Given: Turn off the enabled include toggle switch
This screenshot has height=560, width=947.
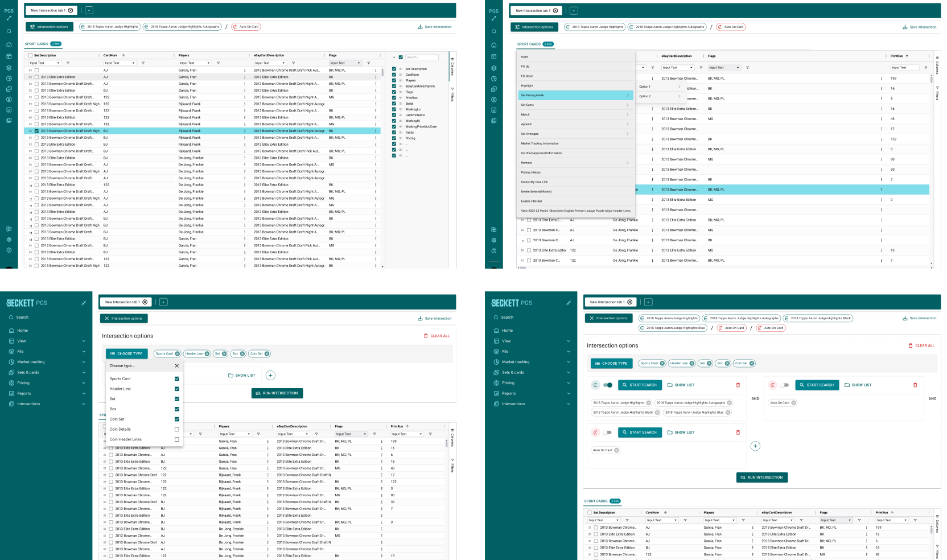Looking at the screenshot, I should (x=608, y=385).
